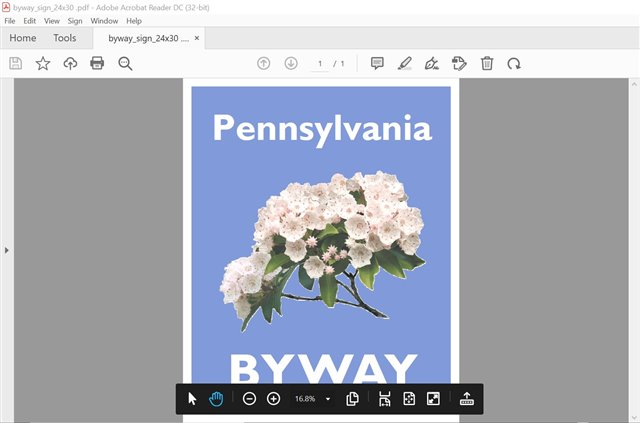Viewport: 640px width, 423px height.
Task: Go to the previous page arrow
Action: click(x=264, y=63)
